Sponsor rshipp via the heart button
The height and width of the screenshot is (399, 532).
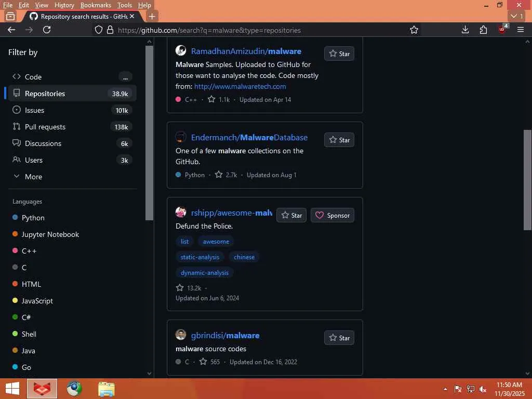[x=332, y=215]
